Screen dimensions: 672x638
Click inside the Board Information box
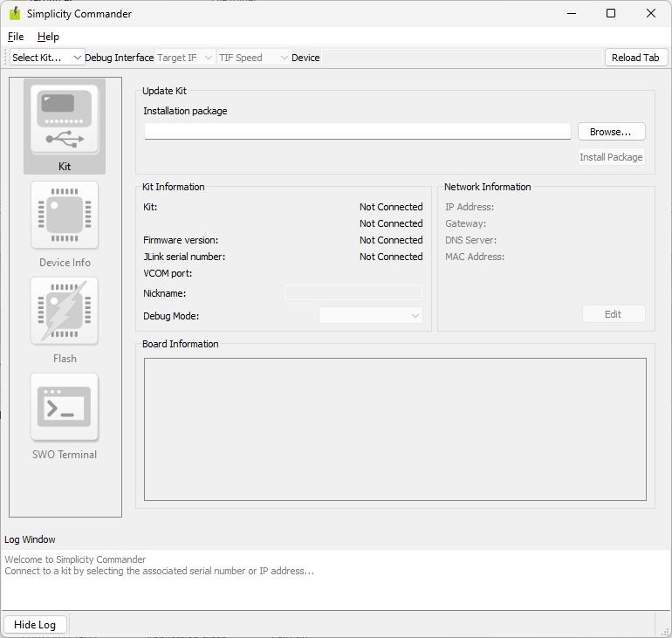[394, 429]
